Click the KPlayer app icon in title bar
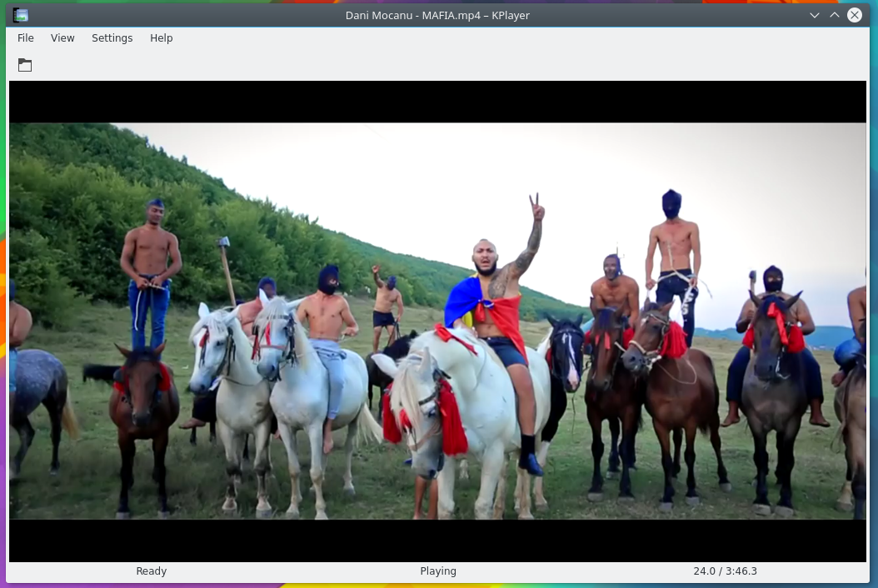878x588 pixels. 21,15
